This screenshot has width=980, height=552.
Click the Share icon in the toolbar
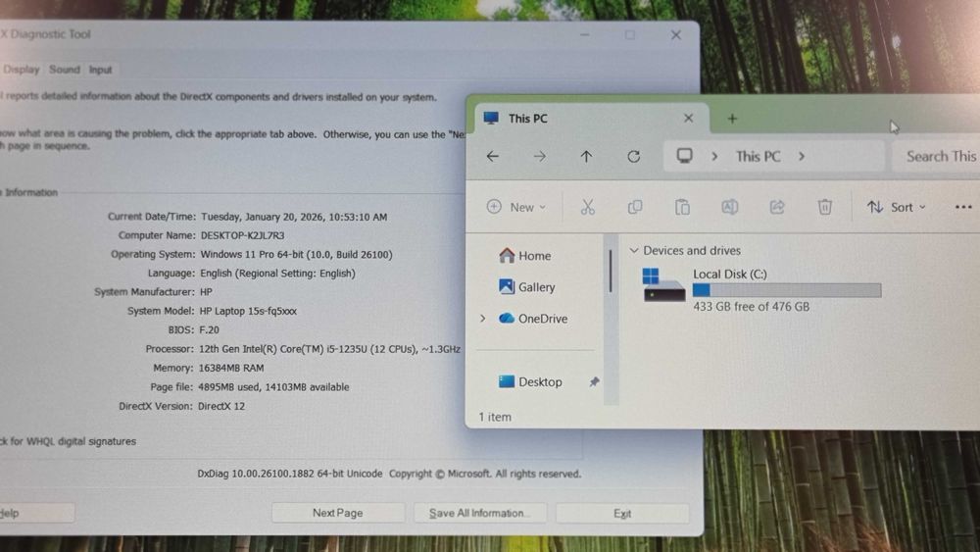click(777, 207)
